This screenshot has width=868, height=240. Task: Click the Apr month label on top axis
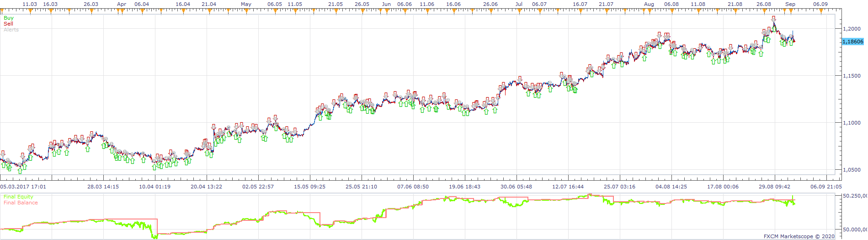point(122,4)
